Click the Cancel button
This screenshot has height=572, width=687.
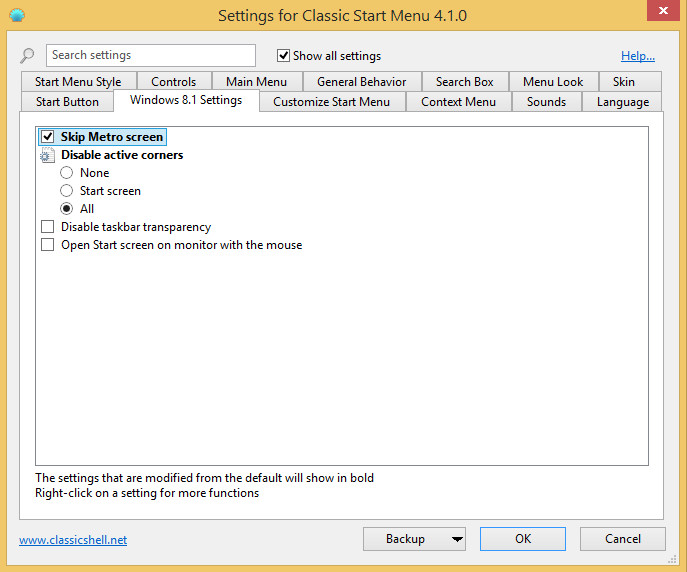click(623, 539)
